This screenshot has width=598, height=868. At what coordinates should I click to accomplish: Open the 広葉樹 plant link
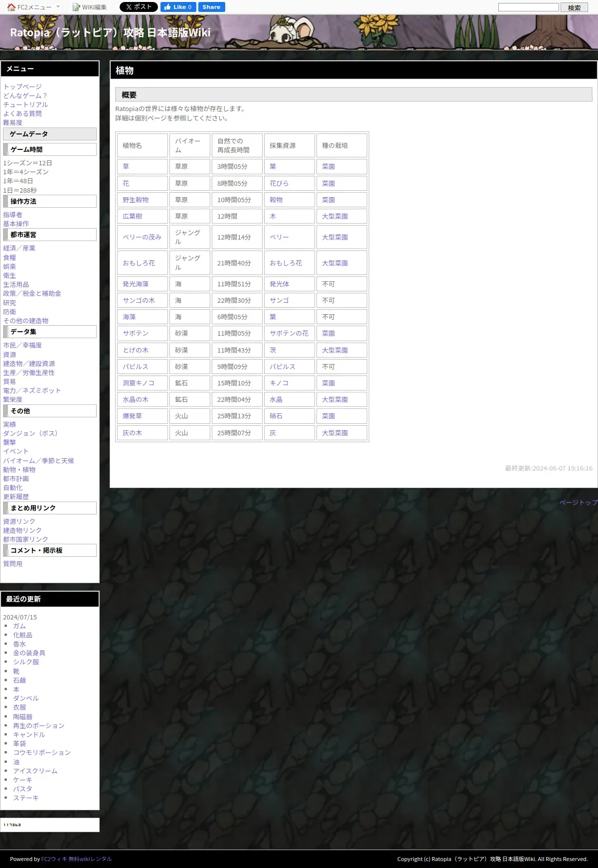click(133, 216)
